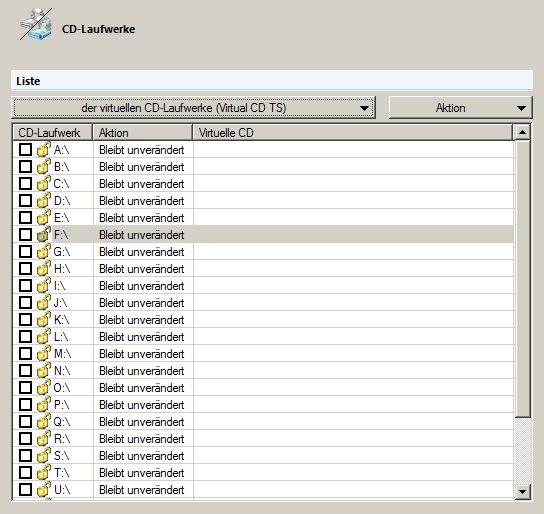Select the G:\ drive row label
544x514 pixels.
62,252
